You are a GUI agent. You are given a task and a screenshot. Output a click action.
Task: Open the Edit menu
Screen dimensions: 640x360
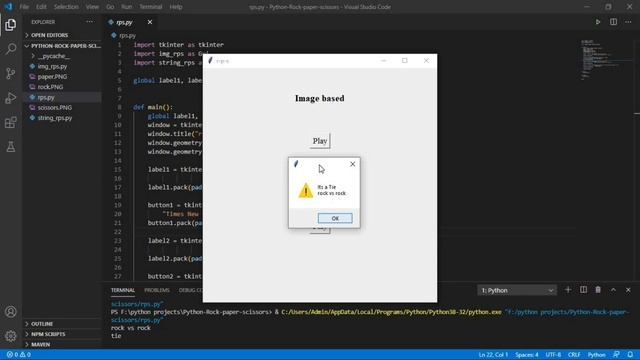tap(41, 7)
